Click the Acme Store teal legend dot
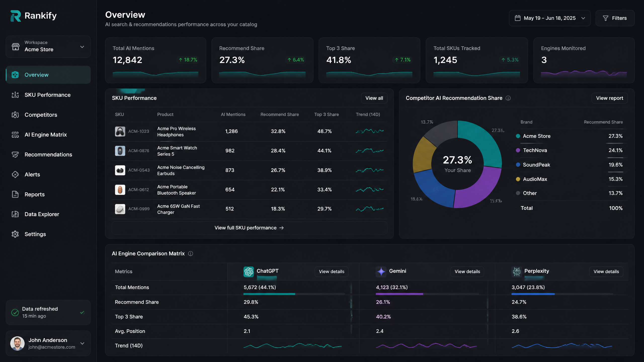This screenshot has width=644, height=362. coord(518,136)
